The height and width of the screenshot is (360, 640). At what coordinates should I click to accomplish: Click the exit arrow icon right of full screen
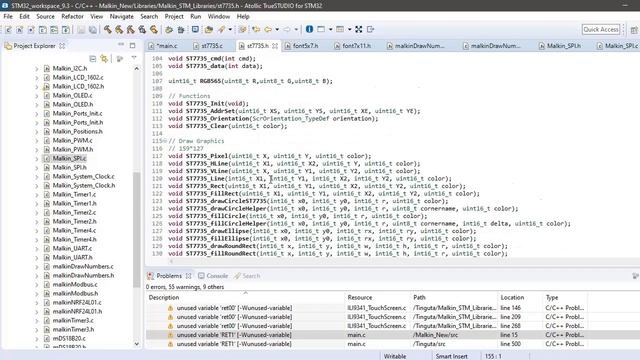pos(371,29)
